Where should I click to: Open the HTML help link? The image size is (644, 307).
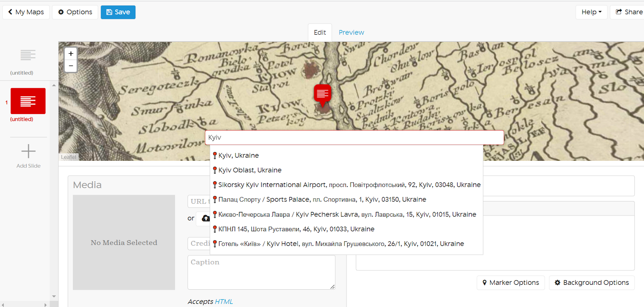pyautogui.click(x=224, y=301)
